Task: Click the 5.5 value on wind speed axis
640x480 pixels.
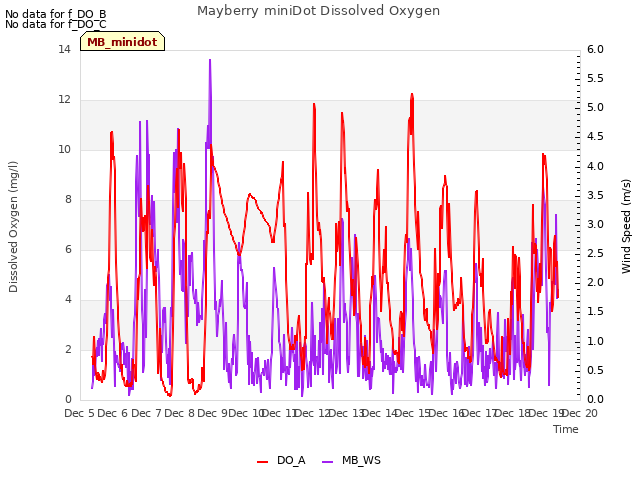Action: click(x=595, y=79)
